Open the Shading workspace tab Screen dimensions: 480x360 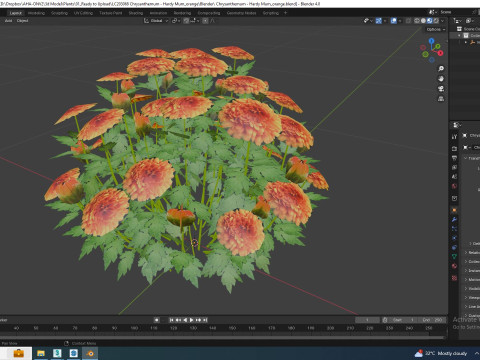click(136, 13)
